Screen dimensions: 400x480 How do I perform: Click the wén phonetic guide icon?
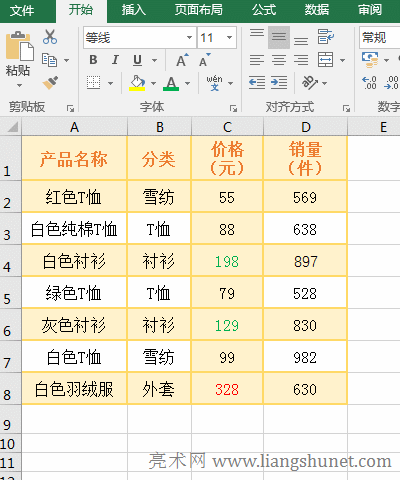pyautogui.click(x=214, y=83)
